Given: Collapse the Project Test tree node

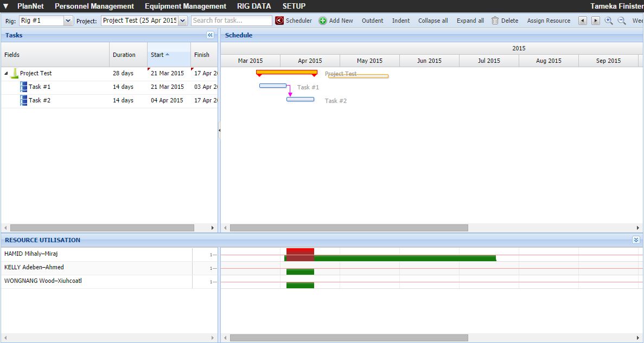Looking at the screenshot, I should (x=7, y=73).
